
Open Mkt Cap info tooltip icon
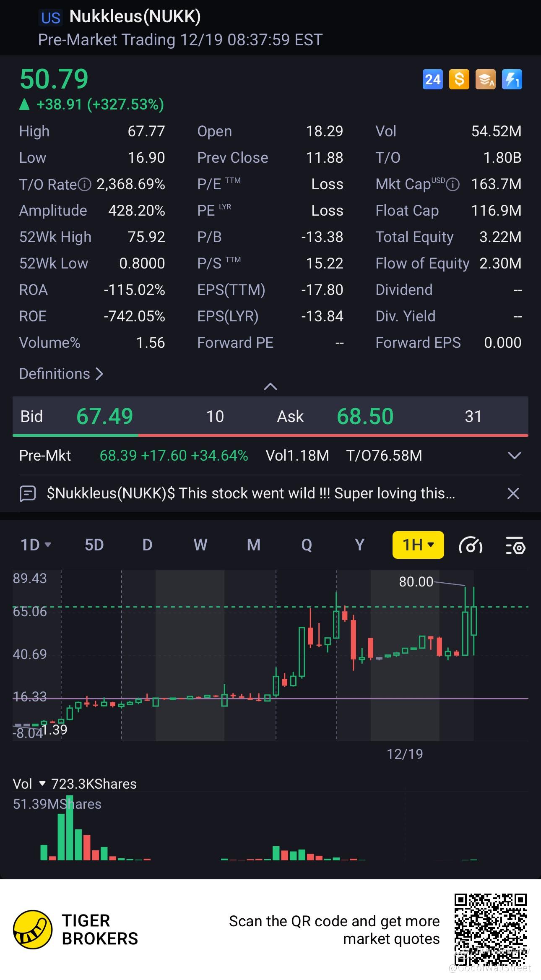[x=453, y=185]
